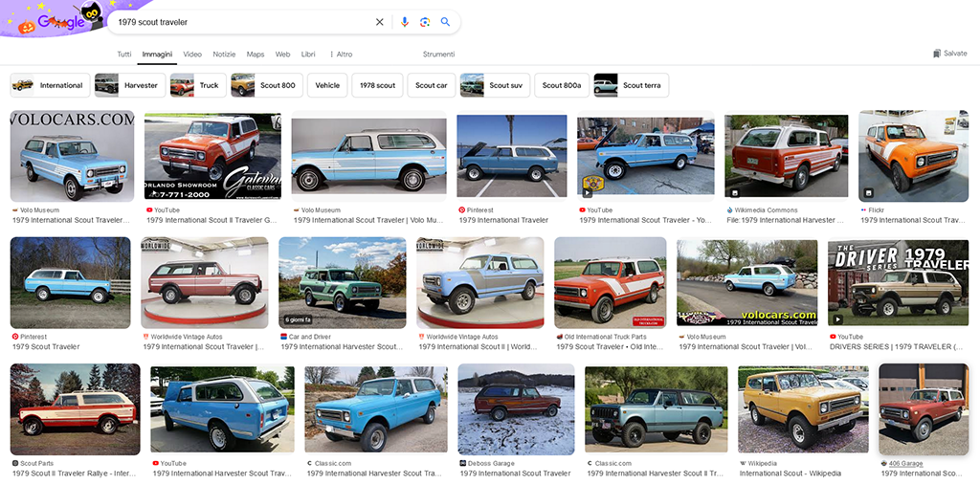The image size is (980, 484).
Task: Apply the Vehicle filter chip
Action: (327, 85)
